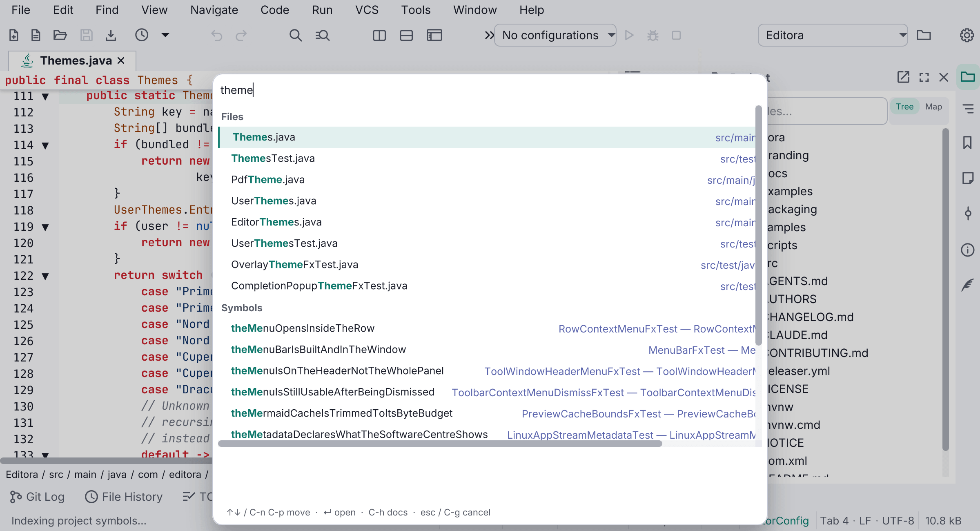
Task: Select theMenuOpensInsideTheRow symbol result
Action: point(487,328)
